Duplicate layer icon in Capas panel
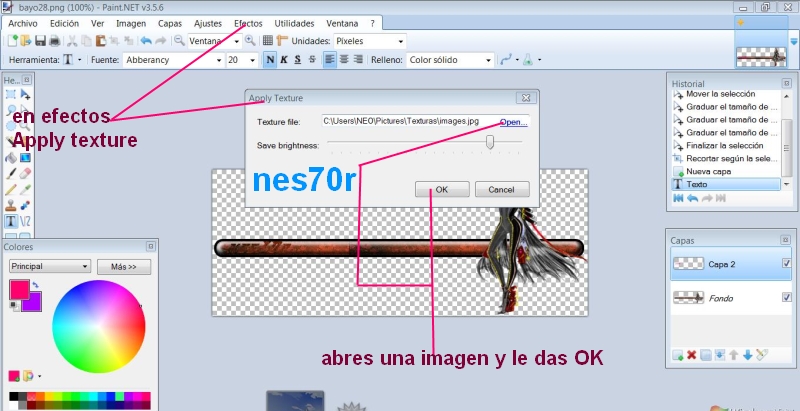 coord(706,355)
